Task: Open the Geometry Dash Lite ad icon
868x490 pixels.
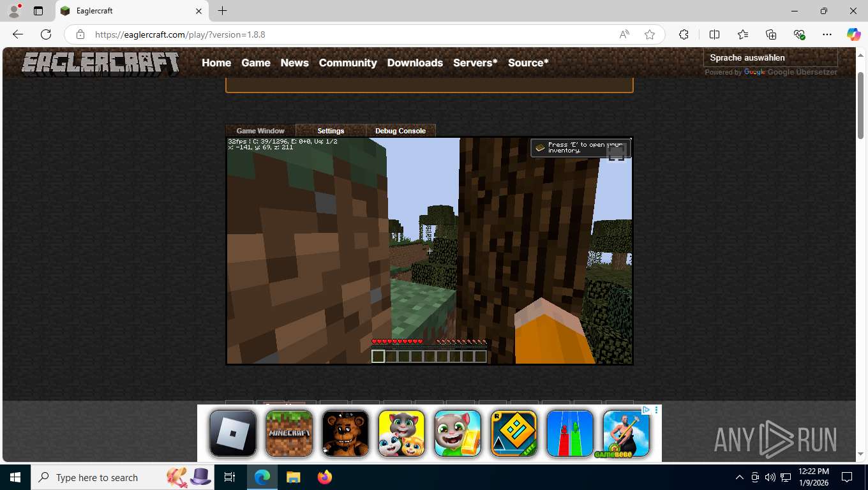Action: click(x=514, y=433)
